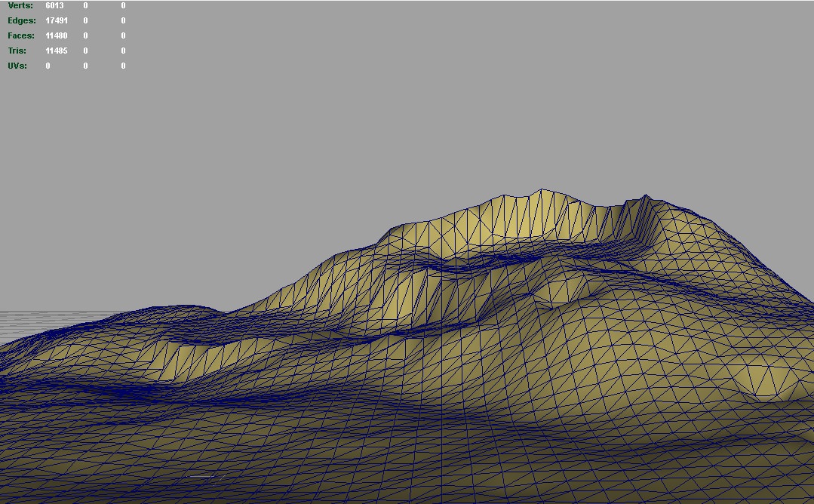Click the "Faces:" label in the HUD
Screen dimensions: 814x504
(21, 35)
